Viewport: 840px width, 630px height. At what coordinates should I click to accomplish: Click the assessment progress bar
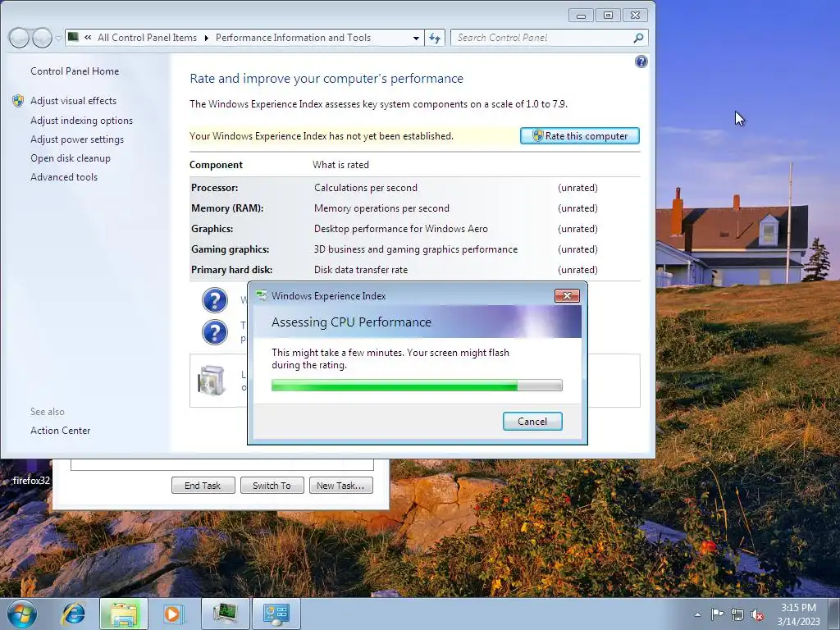417,386
